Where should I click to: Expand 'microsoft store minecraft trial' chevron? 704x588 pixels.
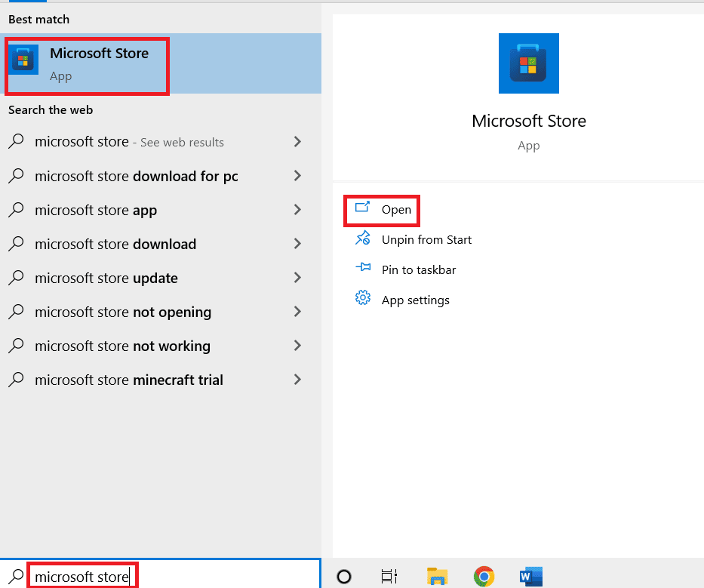(297, 380)
